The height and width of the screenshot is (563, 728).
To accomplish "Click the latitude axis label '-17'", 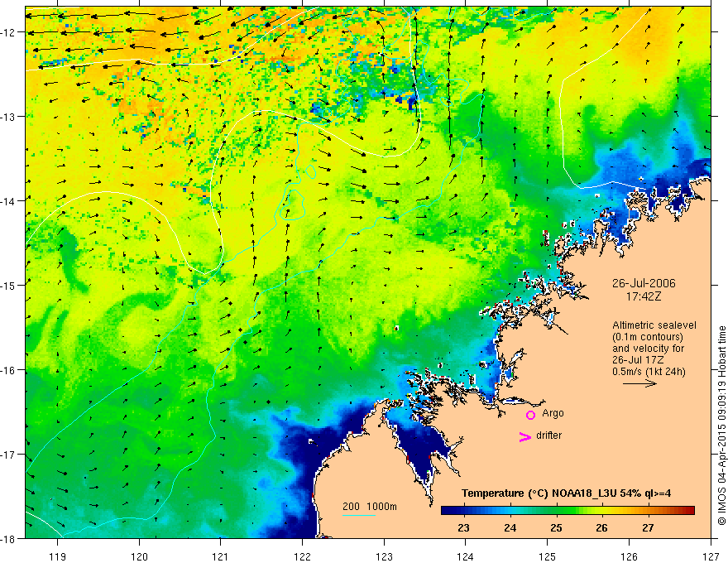I will pos(8,455).
